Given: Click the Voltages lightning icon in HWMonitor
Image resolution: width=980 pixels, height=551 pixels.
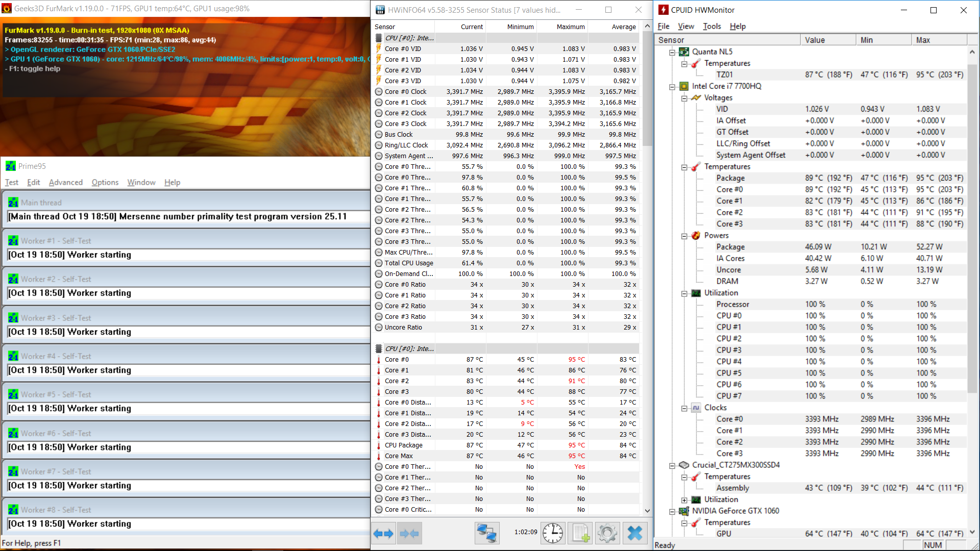Looking at the screenshot, I should [696, 97].
